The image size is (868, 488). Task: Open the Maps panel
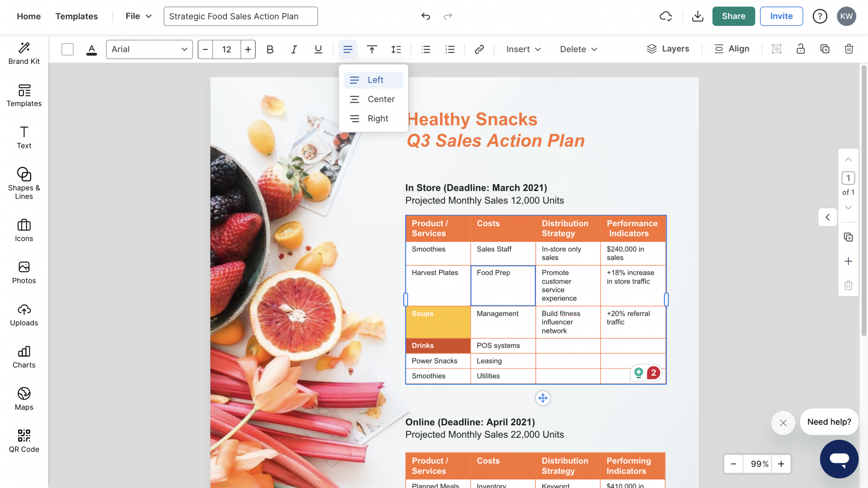(x=24, y=398)
